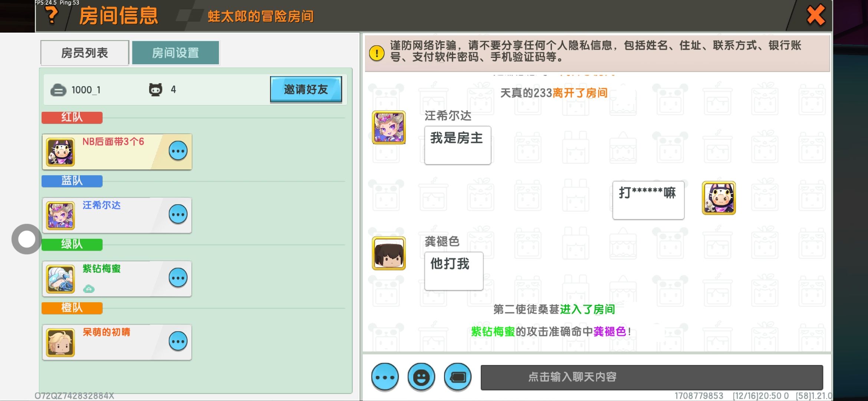Screen dimensions: 868x401
Task: Open options menu for 汪希尔达
Action: click(178, 214)
